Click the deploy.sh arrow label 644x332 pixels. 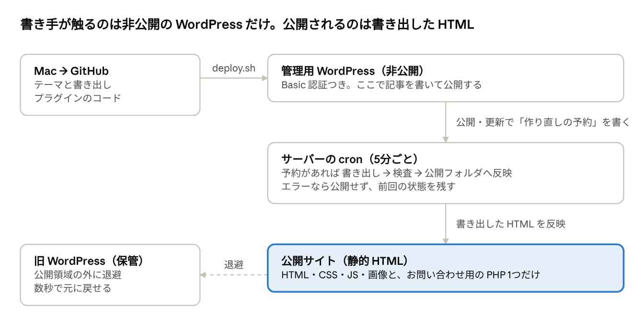(x=234, y=68)
